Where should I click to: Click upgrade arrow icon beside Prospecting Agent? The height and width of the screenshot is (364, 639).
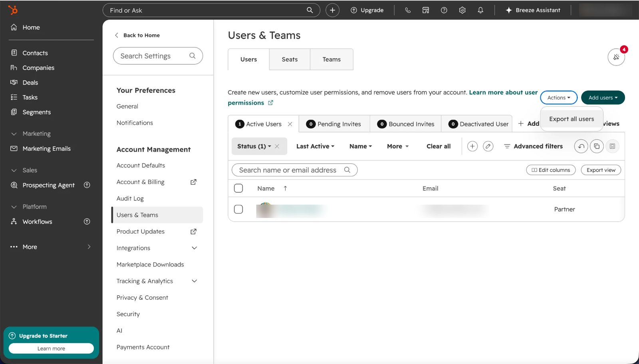tap(87, 185)
